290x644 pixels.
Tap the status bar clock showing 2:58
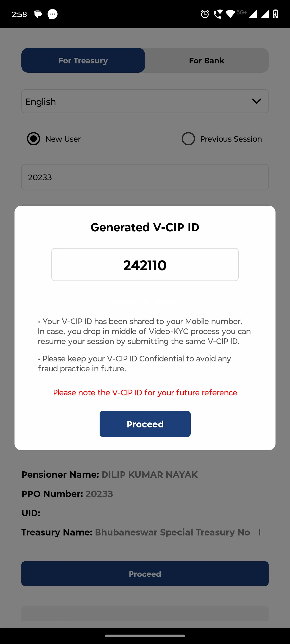click(19, 14)
